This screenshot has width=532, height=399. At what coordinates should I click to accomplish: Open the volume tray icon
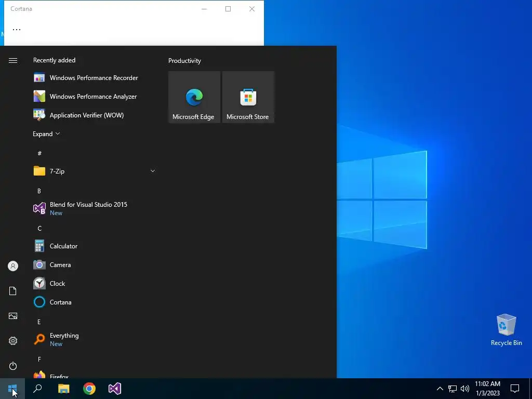point(465,389)
